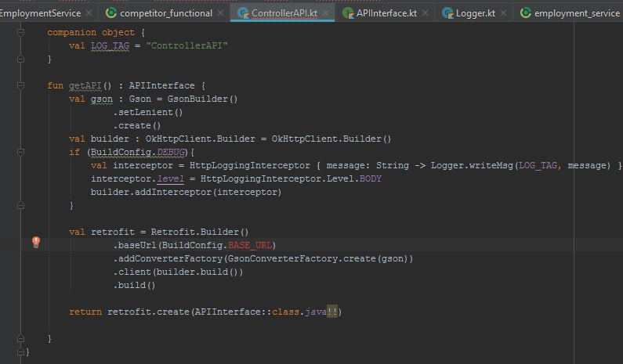
Task: Open the Logger.kt tab
Action: point(476,13)
